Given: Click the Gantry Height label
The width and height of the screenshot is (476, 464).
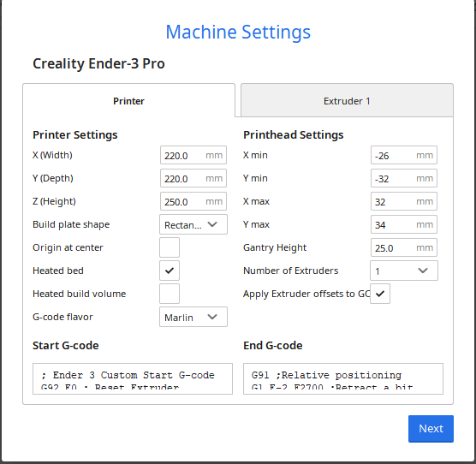Looking at the screenshot, I should (x=275, y=247).
